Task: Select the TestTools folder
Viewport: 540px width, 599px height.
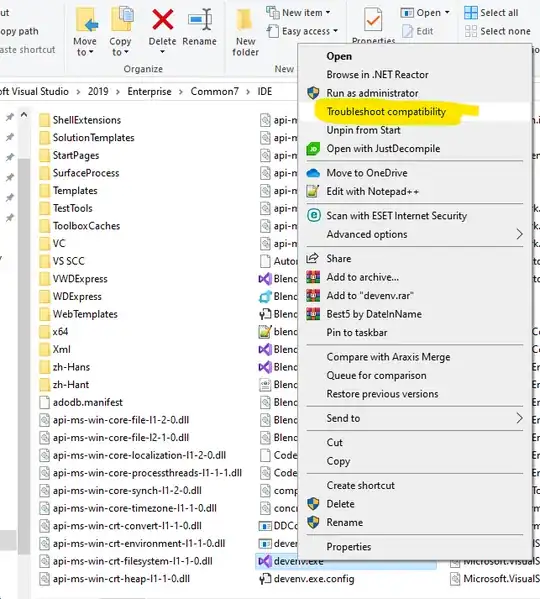Action: (x=66, y=208)
